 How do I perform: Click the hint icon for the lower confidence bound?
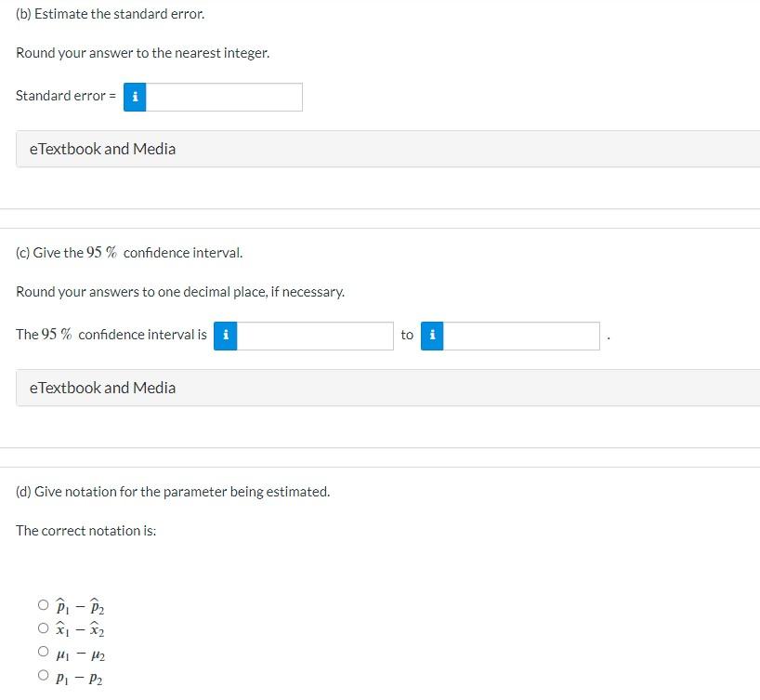(225, 336)
